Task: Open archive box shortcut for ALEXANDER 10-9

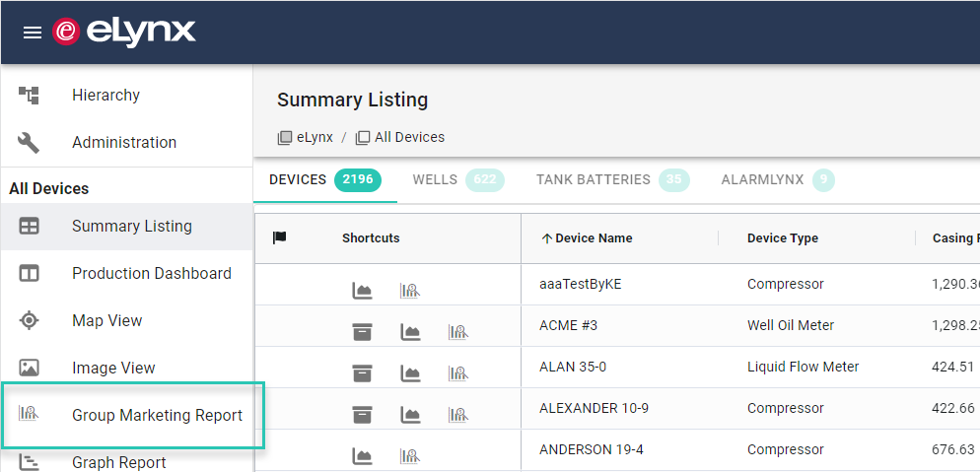Action: click(x=362, y=415)
